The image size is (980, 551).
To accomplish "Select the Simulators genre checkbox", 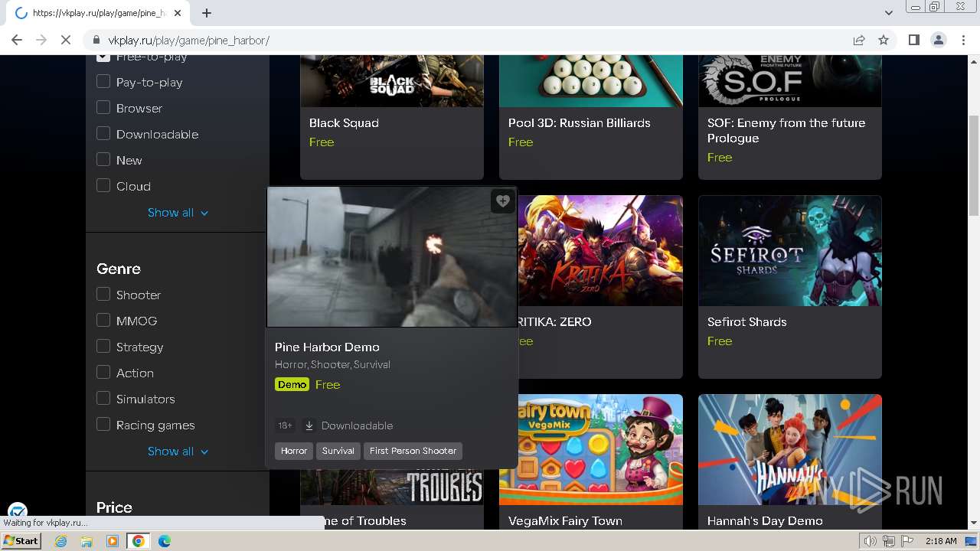I will click(x=103, y=399).
